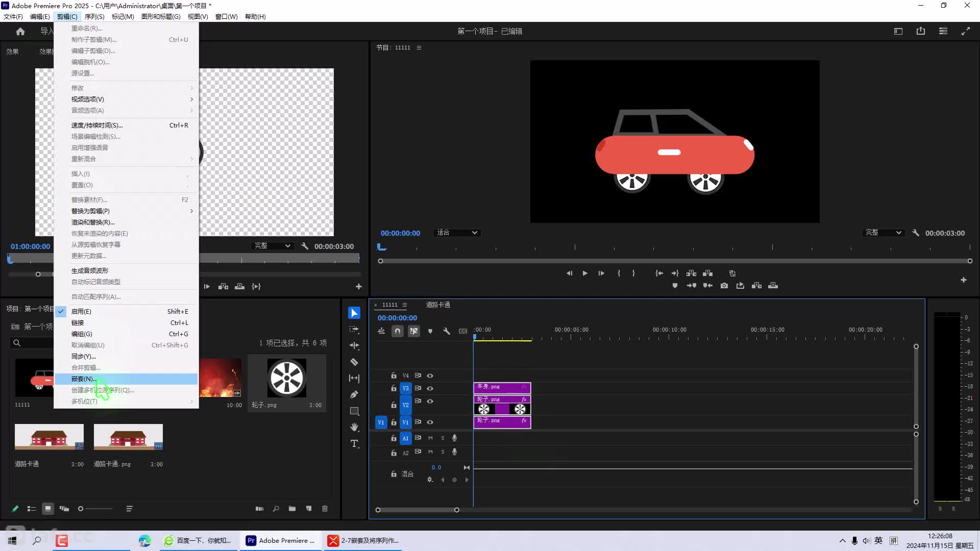Image resolution: width=980 pixels, height=551 pixels.
Task: Play the program monitor
Action: [585, 273]
